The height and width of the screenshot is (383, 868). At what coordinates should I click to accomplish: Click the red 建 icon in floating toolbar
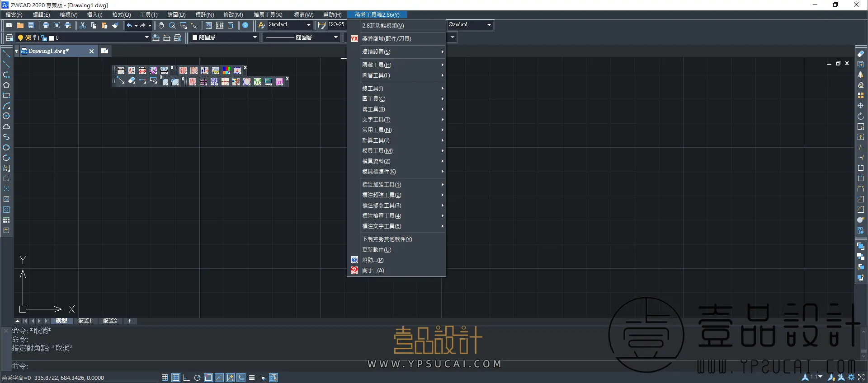click(x=183, y=70)
